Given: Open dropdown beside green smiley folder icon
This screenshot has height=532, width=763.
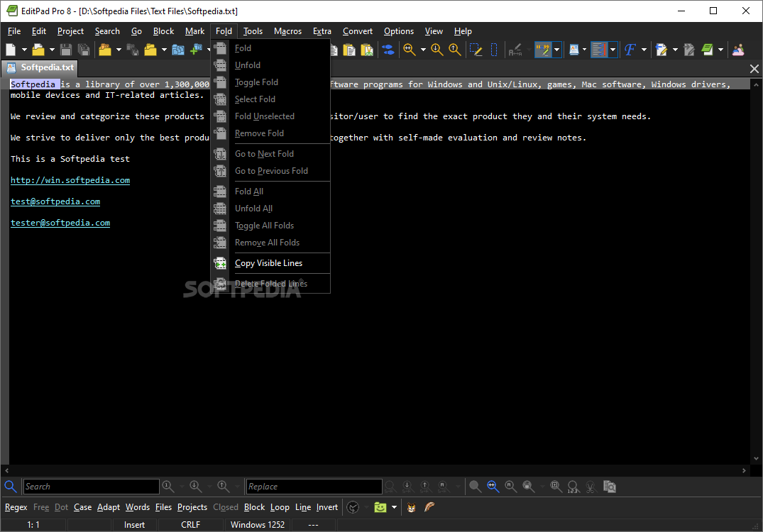Looking at the screenshot, I should [394, 507].
